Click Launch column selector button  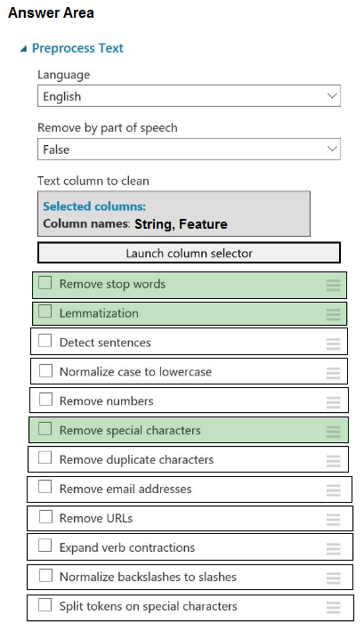tap(189, 253)
